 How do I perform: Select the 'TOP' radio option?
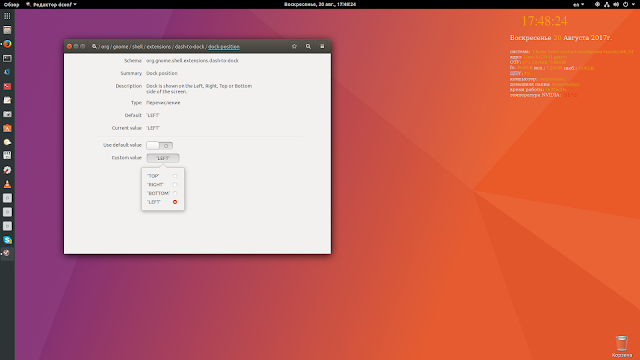point(175,176)
